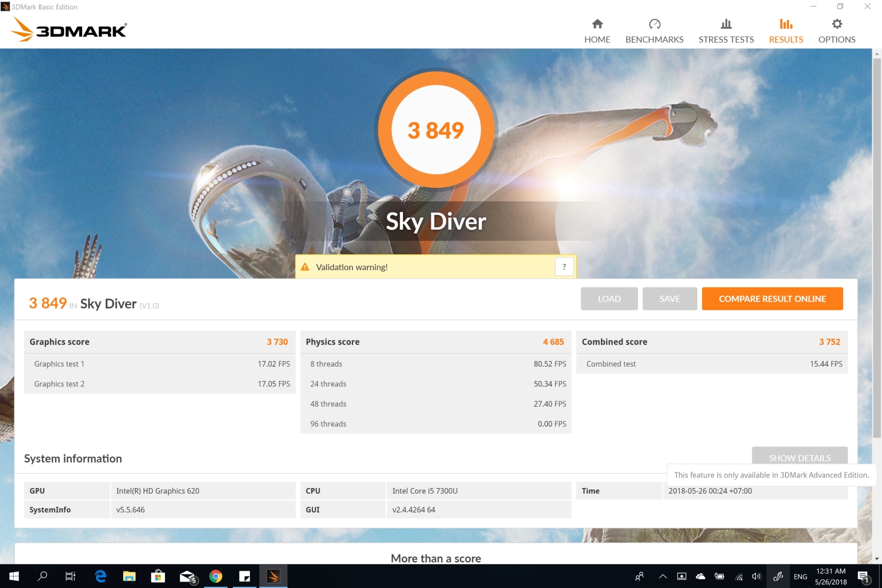This screenshot has height=588, width=882.
Task: Select the Graphics score header row
Action: point(159,342)
